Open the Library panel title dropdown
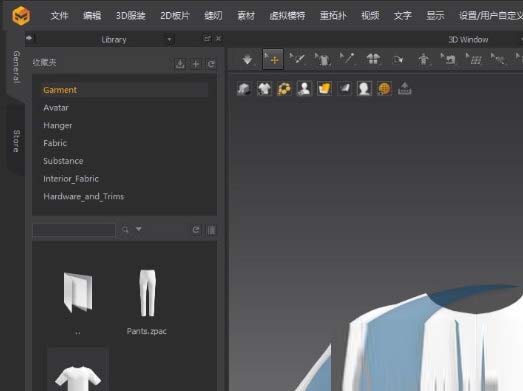 169,40
